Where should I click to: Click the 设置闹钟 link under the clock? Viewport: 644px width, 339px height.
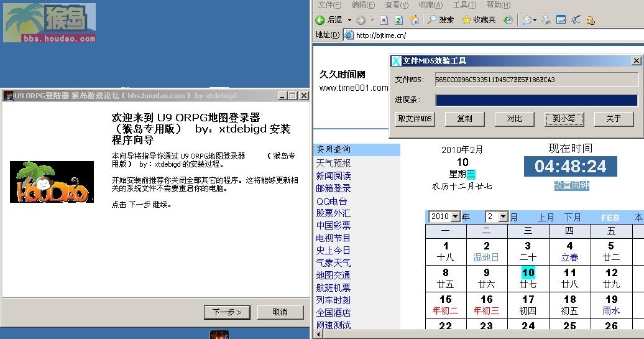pyautogui.click(x=571, y=186)
